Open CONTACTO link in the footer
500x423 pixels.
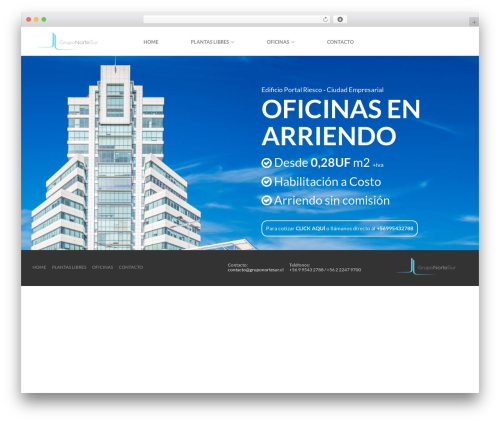(131, 267)
